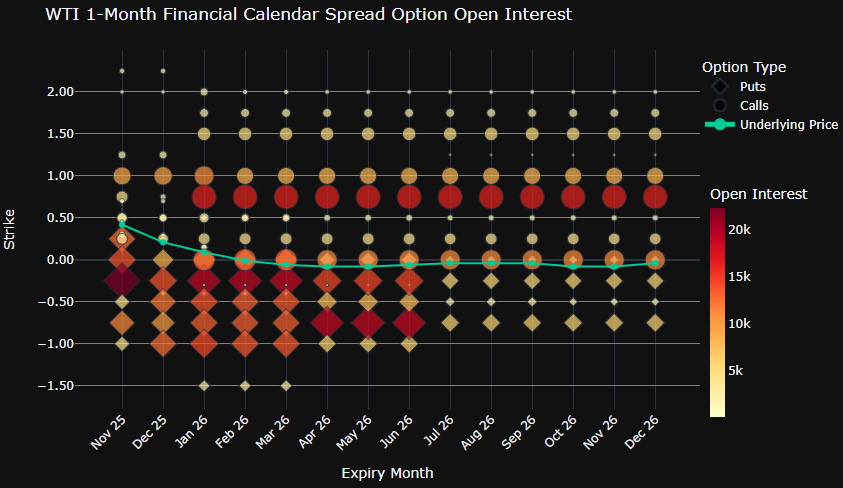This screenshot has width=843, height=488.
Task: Click the Underlying Price marker at Nov 25
Action: [122, 224]
